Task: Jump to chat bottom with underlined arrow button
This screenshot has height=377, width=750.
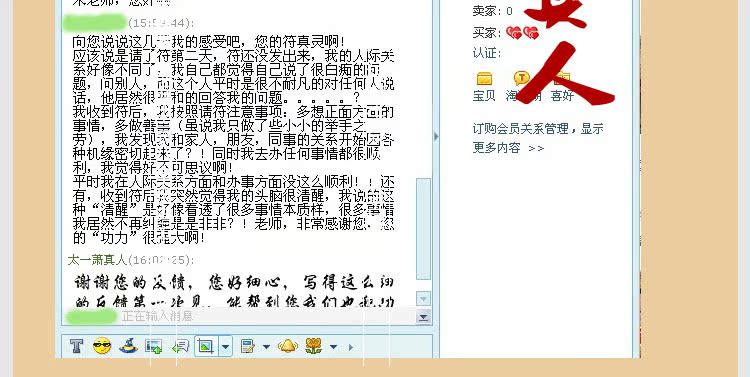Action: pos(423,317)
